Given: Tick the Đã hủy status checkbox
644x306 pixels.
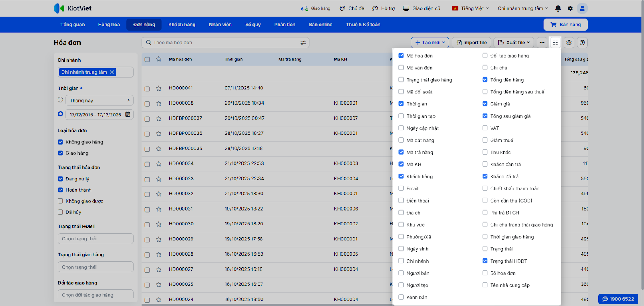Looking at the screenshot, I should (60, 212).
